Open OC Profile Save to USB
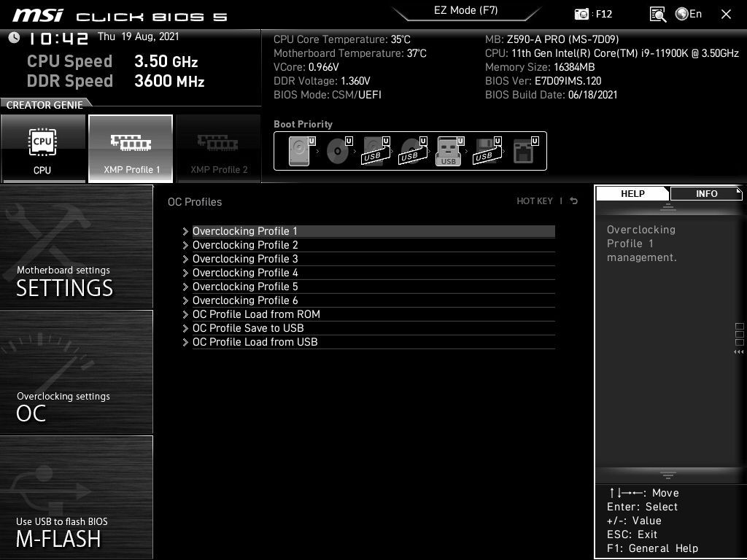This screenshot has height=560, width=747. tap(373, 327)
